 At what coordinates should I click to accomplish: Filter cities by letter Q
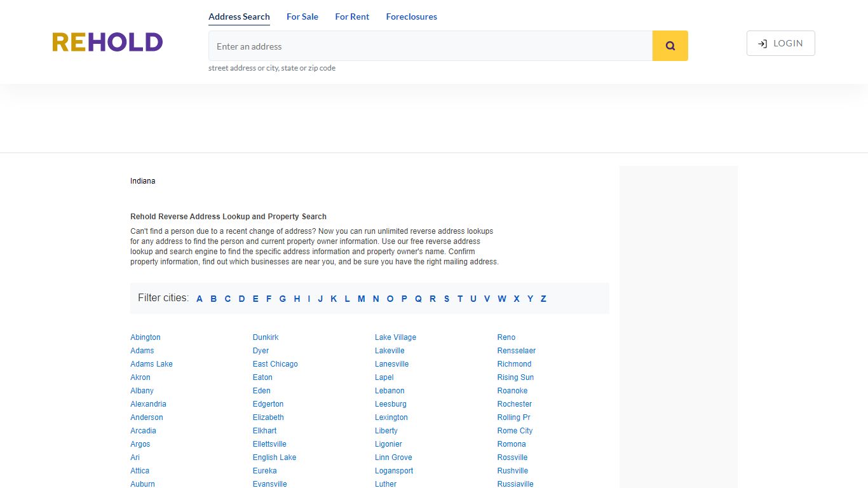(418, 299)
